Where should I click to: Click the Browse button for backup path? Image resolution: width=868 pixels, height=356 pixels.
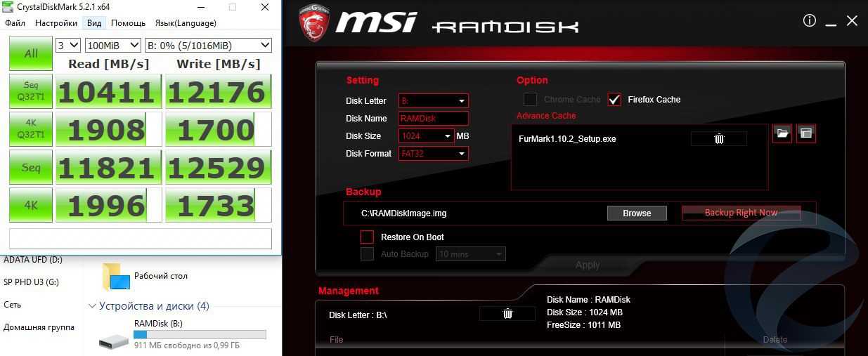click(x=637, y=213)
